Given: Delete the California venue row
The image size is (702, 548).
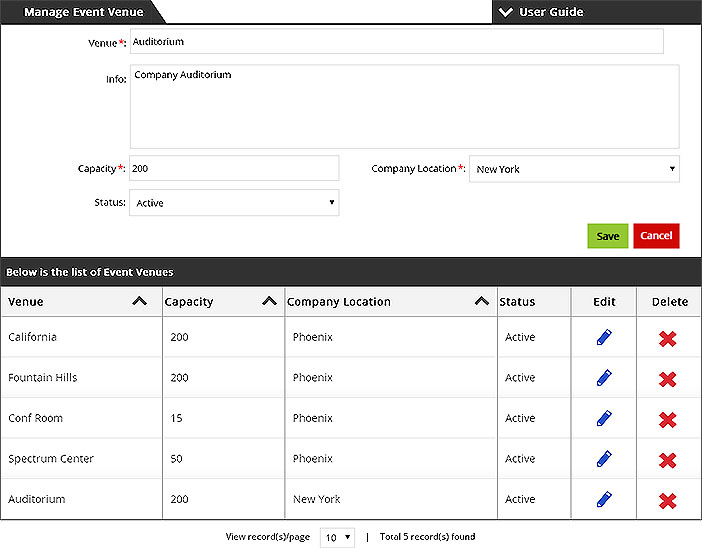Looking at the screenshot, I should pos(668,339).
